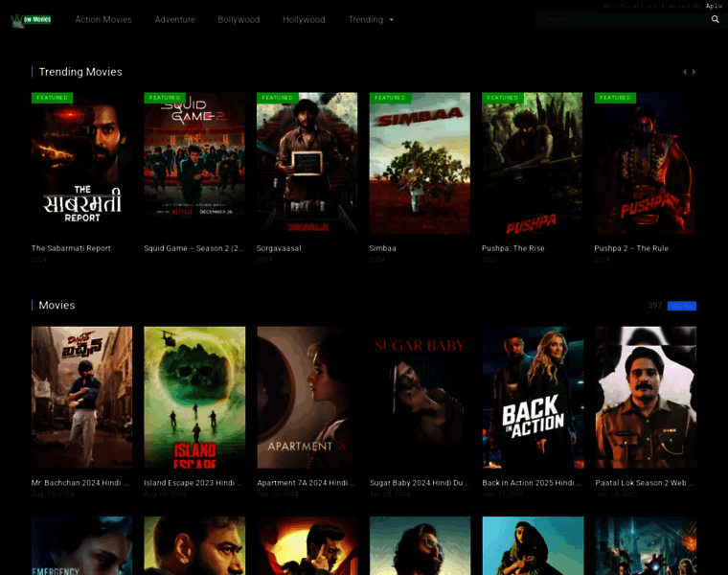Click the Trending Movies section heading
Image resolution: width=728 pixels, height=575 pixels.
pos(80,72)
